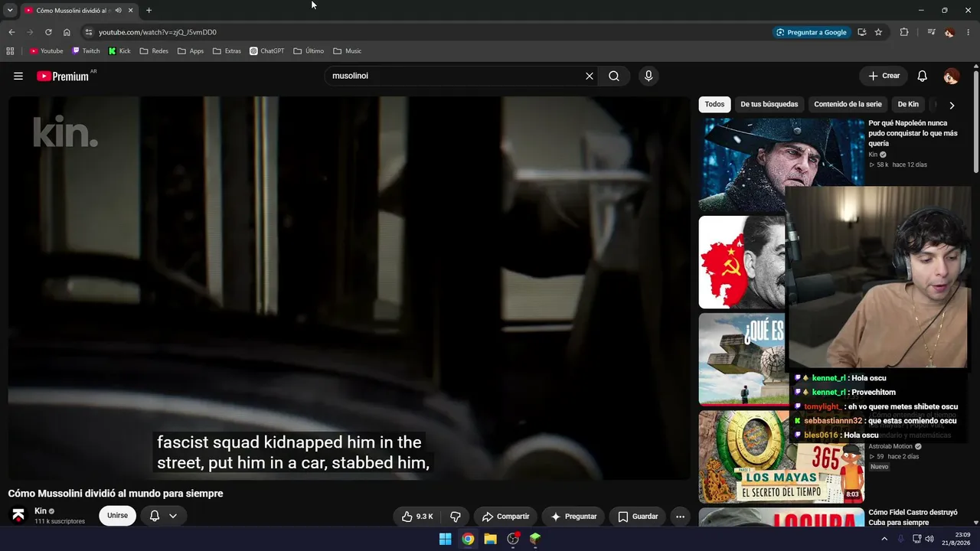Open the Redes bookmarks folder
Viewport: 980px width, 551px height.
coord(154,51)
